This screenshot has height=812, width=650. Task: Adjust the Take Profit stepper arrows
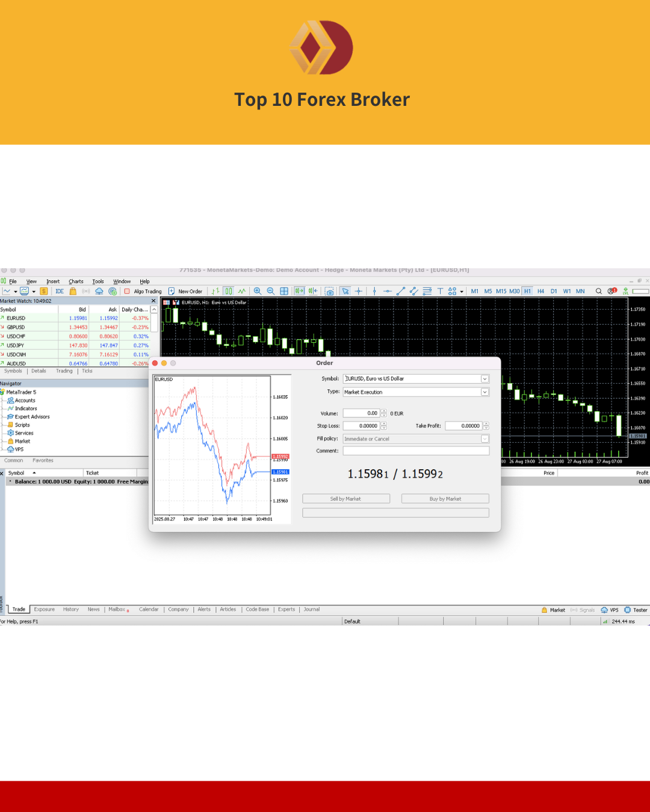click(486, 426)
